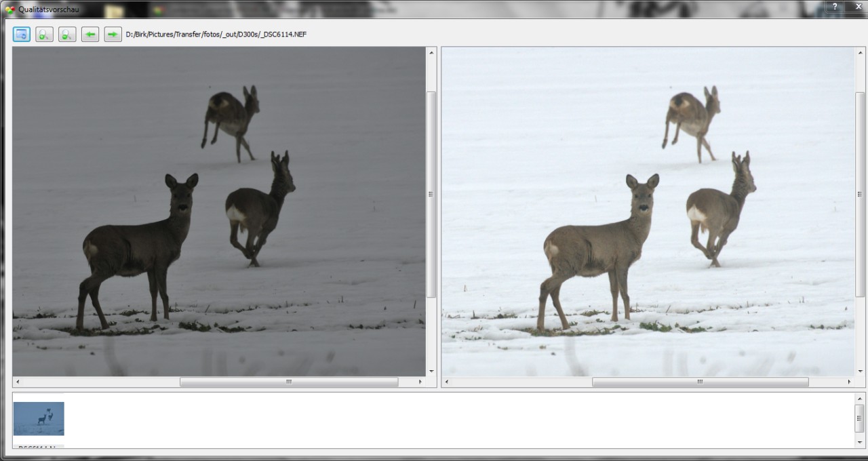Select the _DSC6114 thumbnail in the filmstrip
The width and height of the screenshot is (868, 461).
click(39, 419)
